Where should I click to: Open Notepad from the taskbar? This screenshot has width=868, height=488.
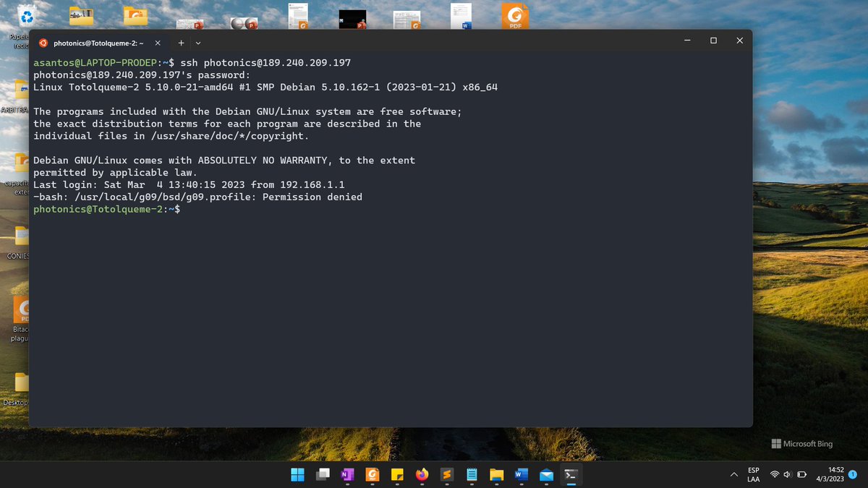tap(472, 475)
